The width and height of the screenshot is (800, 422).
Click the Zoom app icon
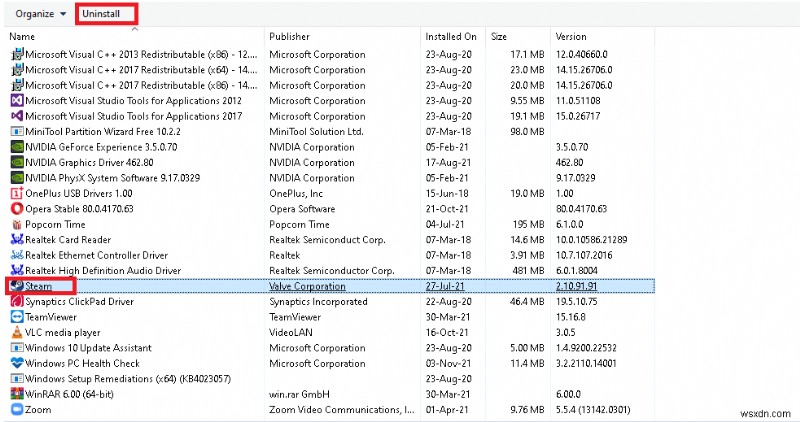[x=17, y=409]
